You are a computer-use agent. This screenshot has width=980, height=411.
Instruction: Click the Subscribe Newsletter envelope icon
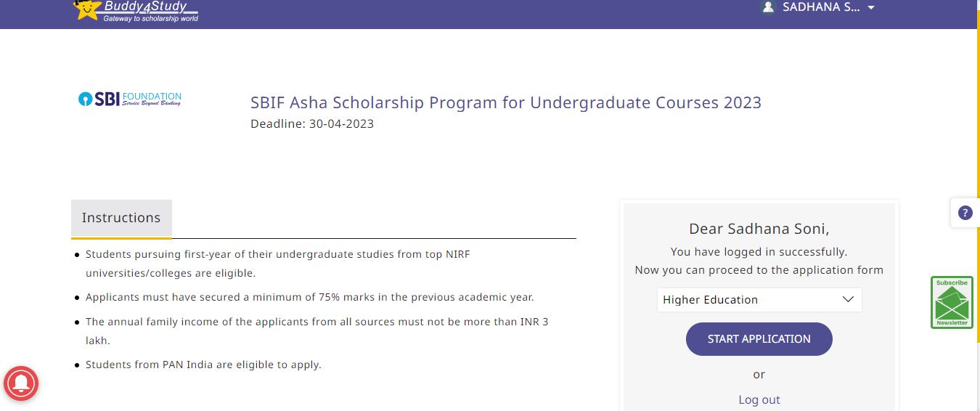click(952, 303)
